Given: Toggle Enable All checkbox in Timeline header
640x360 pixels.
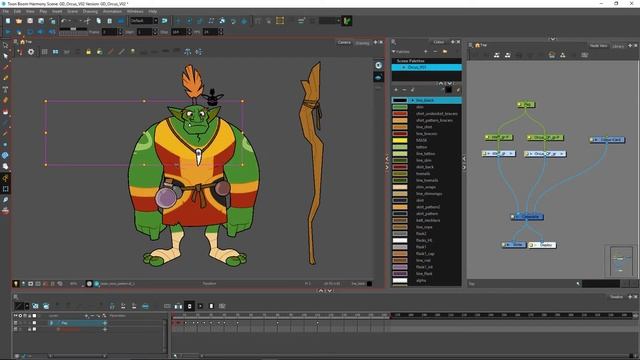Looking at the screenshot, I should click(16, 316).
